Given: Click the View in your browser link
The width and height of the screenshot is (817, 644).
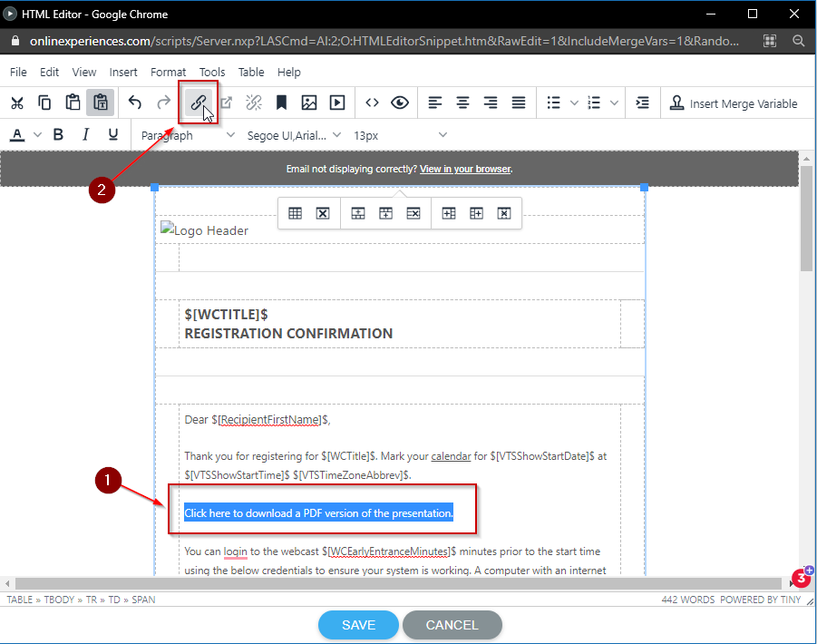Looking at the screenshot, I should pos(465,169).
